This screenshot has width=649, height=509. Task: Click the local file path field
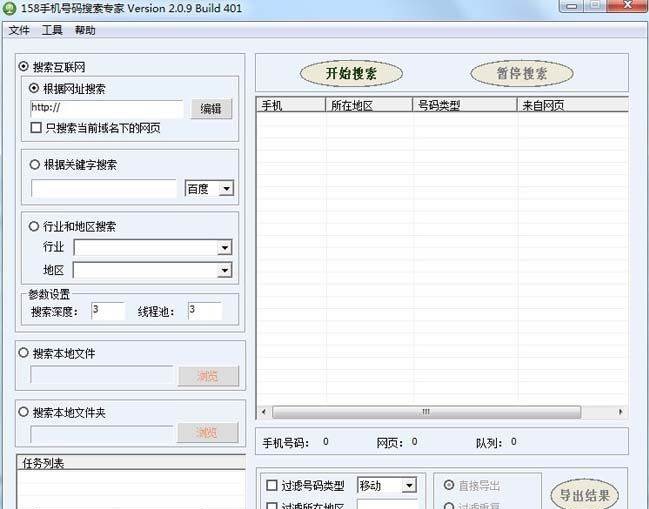coord(102,375)
